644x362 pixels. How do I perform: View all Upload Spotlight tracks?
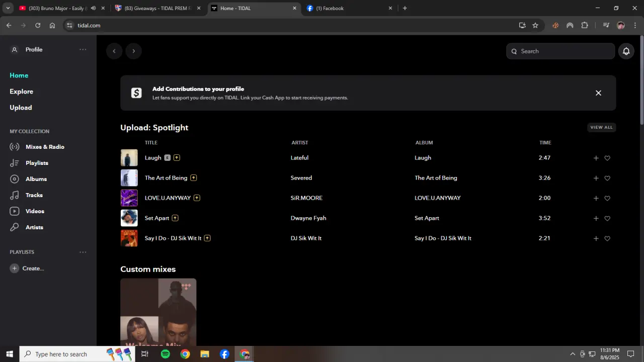[x=602, y=127]
